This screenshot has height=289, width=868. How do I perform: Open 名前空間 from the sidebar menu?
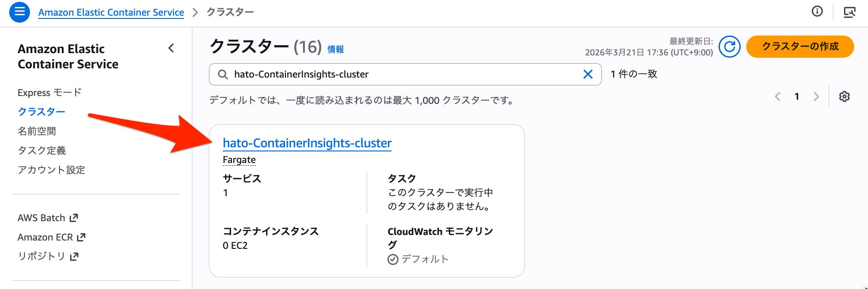coord(36,131)
